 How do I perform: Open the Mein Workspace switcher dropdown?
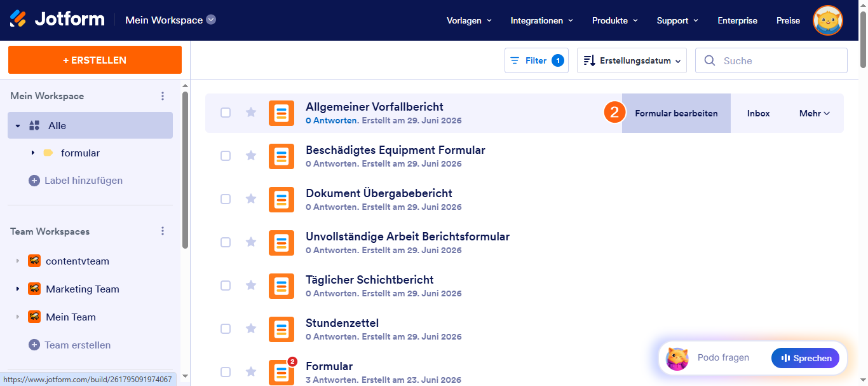(211, 20)
